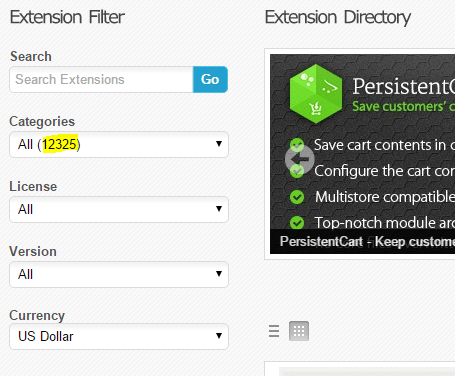
Task: Click the Save customers' green tagline
Action: click(x=404, y=107)
